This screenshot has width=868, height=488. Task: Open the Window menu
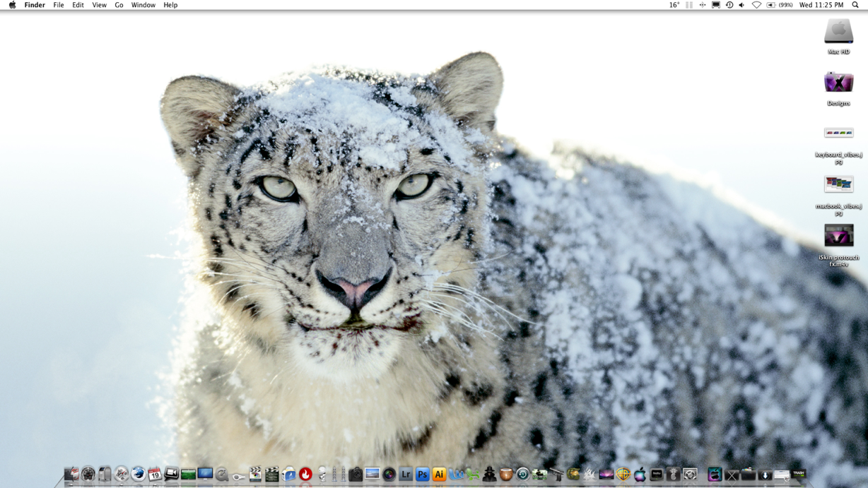tap(143, 5)
